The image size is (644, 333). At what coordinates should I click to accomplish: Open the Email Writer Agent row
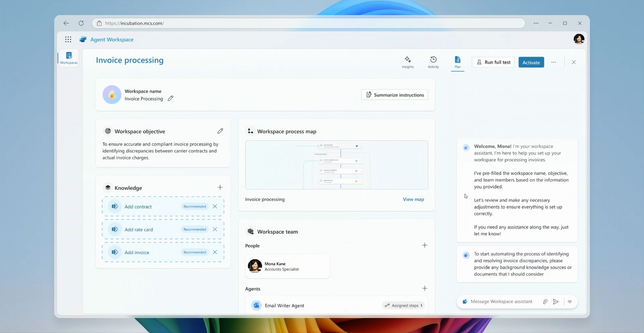(x=337, y=305)
